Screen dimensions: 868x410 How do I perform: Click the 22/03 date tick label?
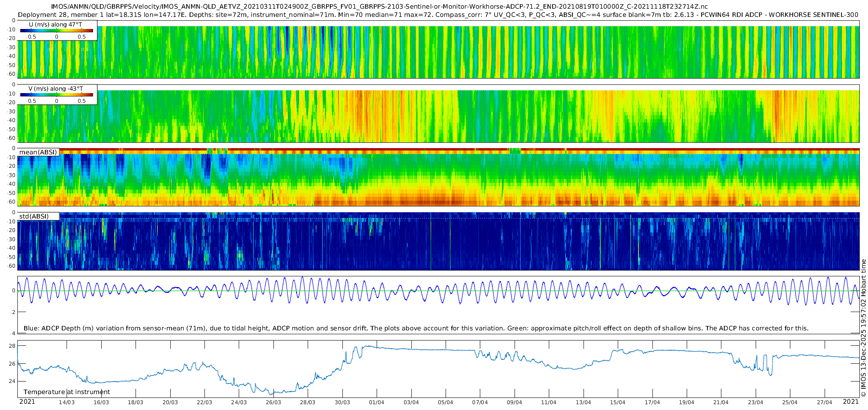pyautogui.click(x=204, y=402)
